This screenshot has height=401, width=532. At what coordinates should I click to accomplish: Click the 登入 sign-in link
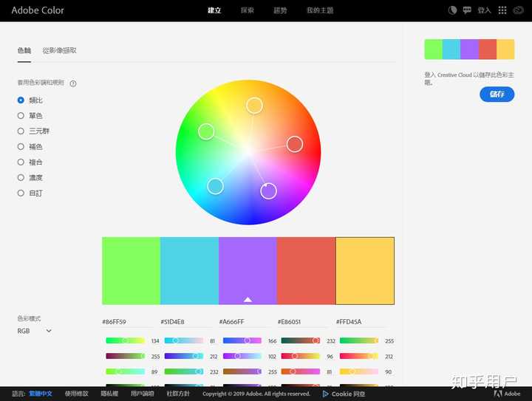pyautogui.click(x=484, y=10)
